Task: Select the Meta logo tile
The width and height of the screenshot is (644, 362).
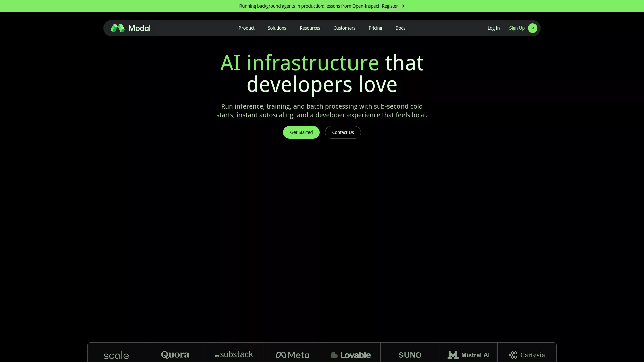Action: (292, 352)
